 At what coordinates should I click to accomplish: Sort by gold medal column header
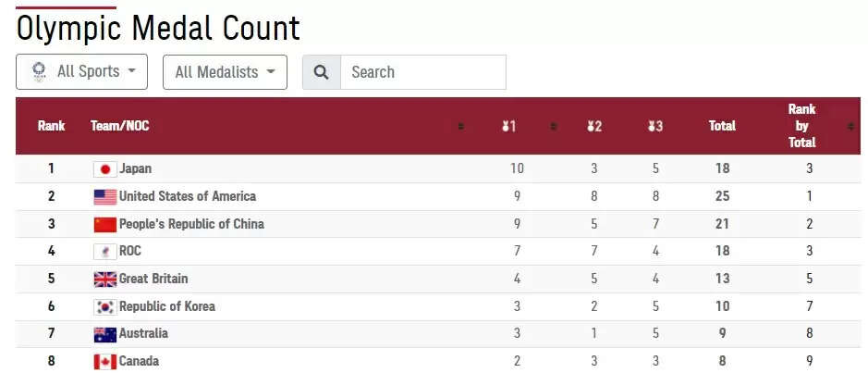[x=508, y=126]
